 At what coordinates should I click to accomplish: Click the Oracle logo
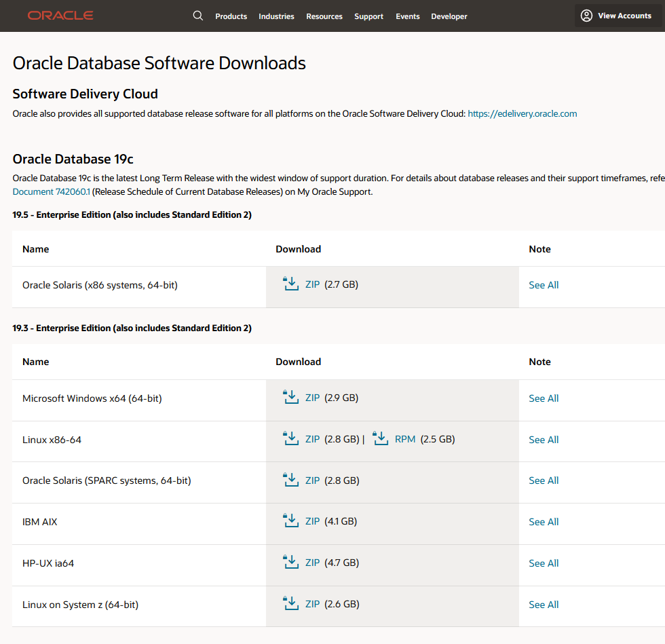click(x=60, y=16)
